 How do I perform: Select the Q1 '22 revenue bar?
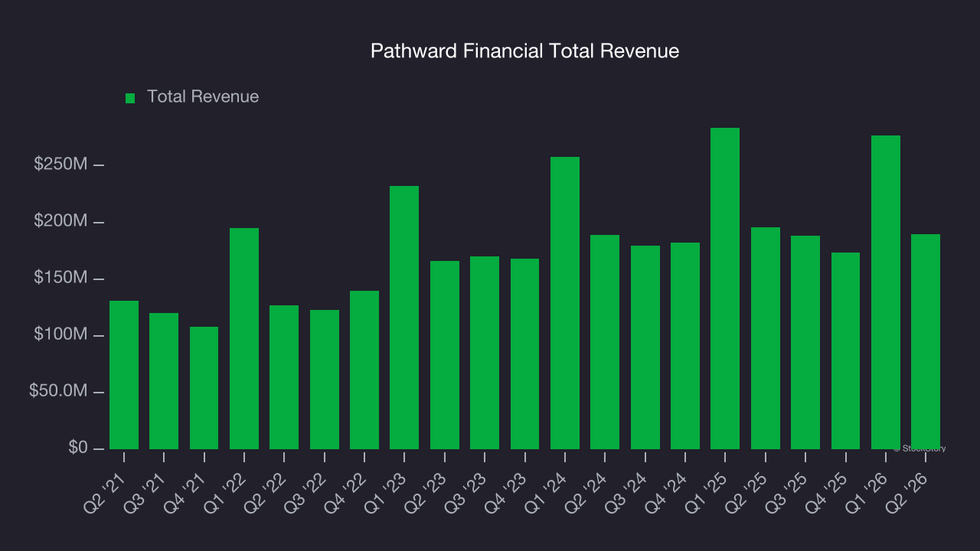pos(244,338)
